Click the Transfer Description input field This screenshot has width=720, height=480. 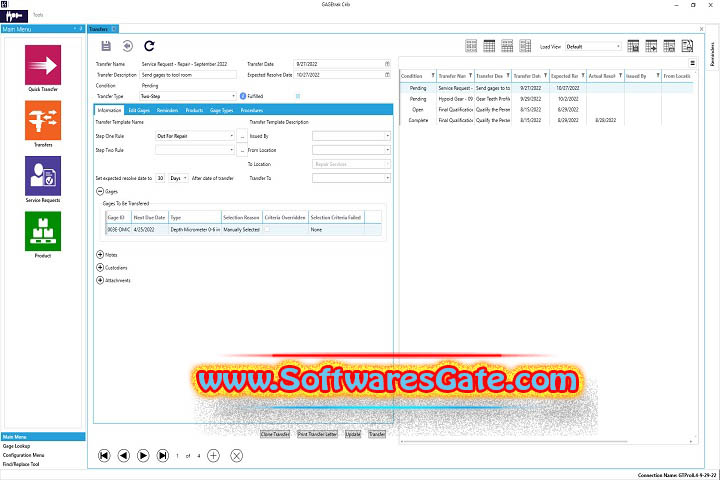pyautogui.click(x=188, y=74)
